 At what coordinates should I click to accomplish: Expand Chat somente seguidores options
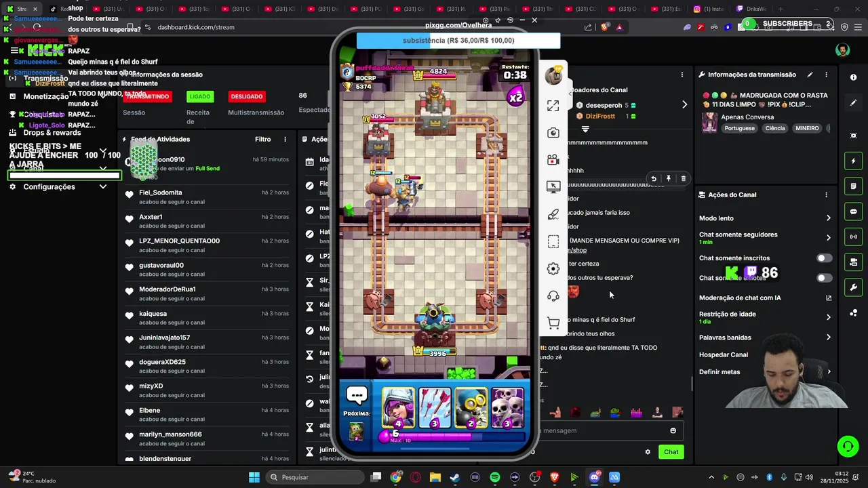[828, 238]
